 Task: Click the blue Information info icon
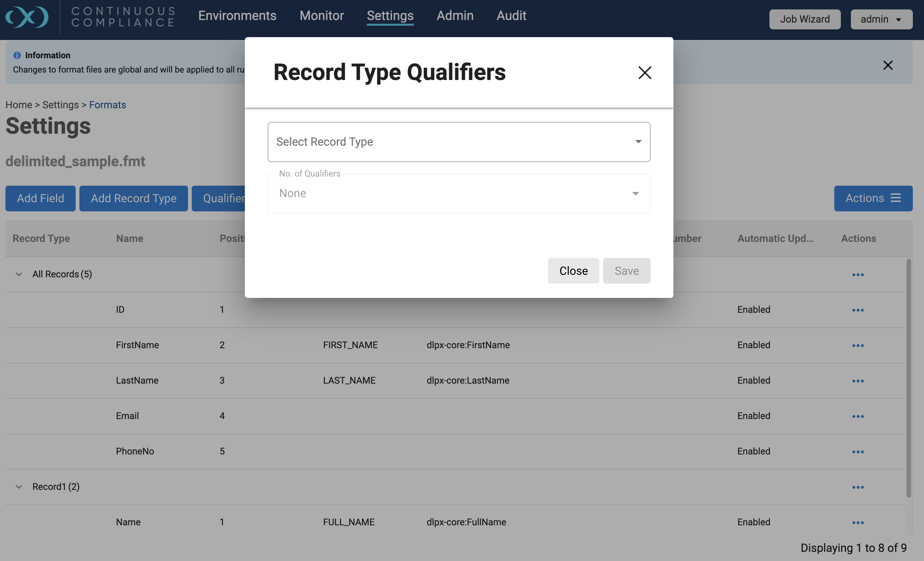[17, 55]
